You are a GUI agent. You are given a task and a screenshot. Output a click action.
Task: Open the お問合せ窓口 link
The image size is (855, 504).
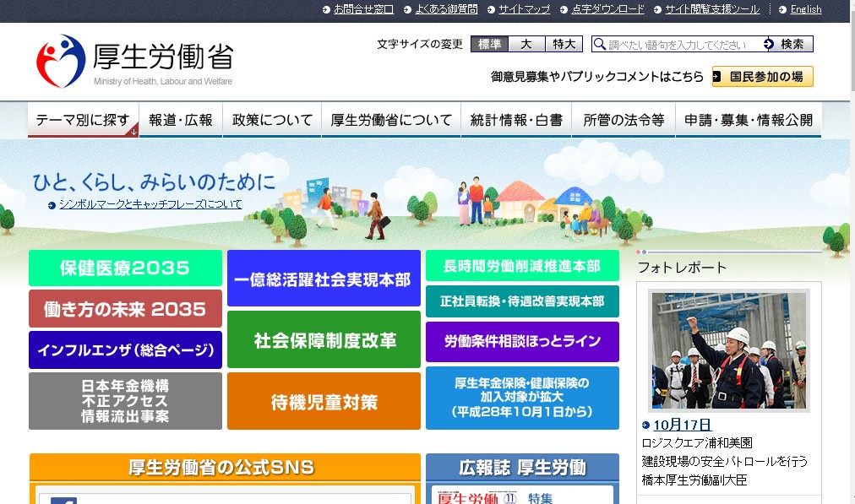coord(363,9)
